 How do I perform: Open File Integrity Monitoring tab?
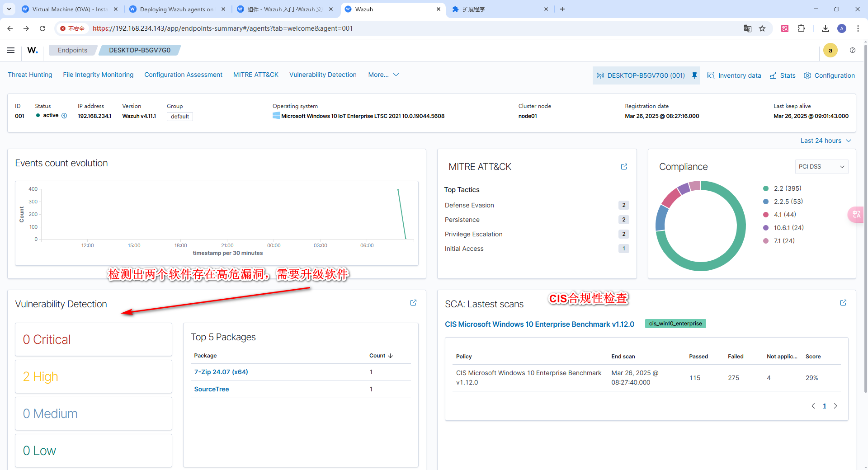(98, 75)
